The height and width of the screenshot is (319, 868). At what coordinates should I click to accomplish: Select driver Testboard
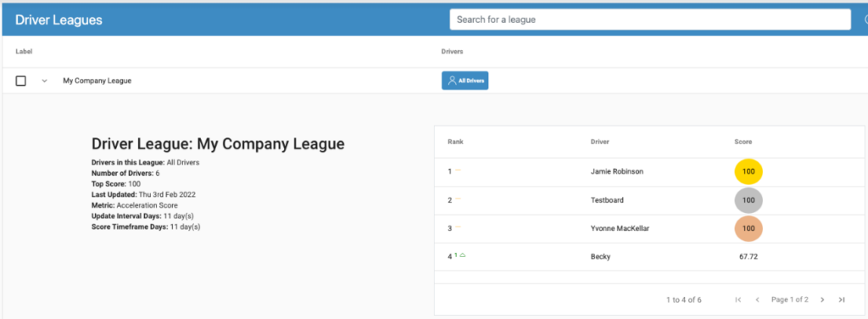(x=607, y=200)
